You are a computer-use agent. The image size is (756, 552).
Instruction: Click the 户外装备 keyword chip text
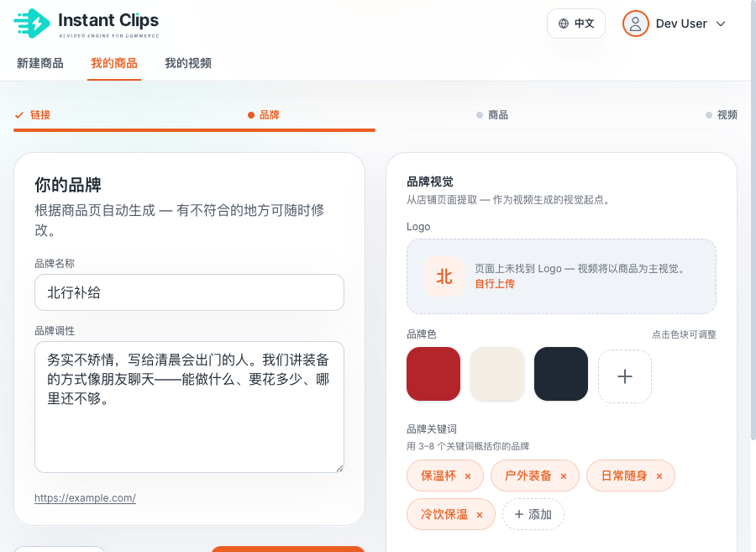point(528,476)
